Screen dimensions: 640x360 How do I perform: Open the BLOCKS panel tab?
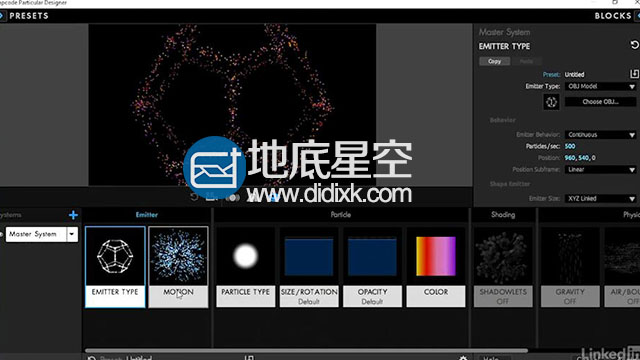[x=613, y=16]
